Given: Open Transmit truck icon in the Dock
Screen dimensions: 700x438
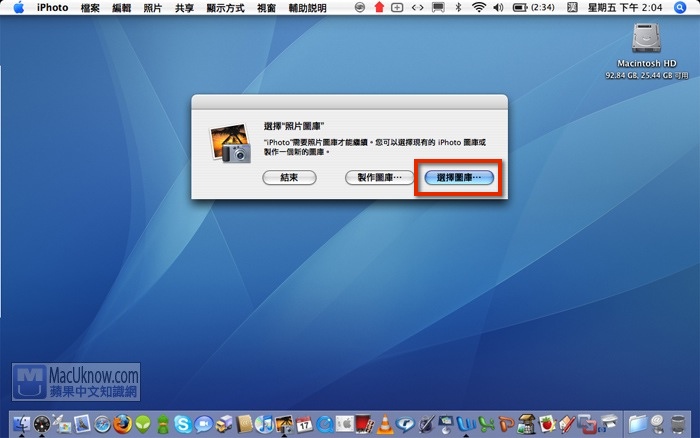Looking at the screenshot, I should 224,424.
